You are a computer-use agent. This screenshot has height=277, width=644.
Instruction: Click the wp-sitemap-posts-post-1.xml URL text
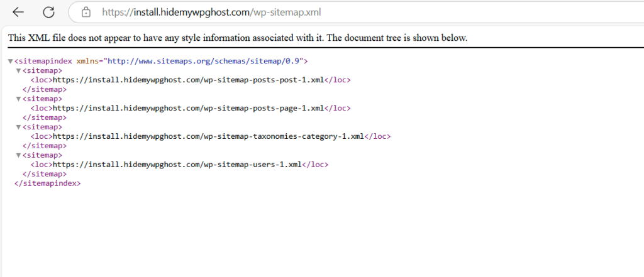click(189, 80)
